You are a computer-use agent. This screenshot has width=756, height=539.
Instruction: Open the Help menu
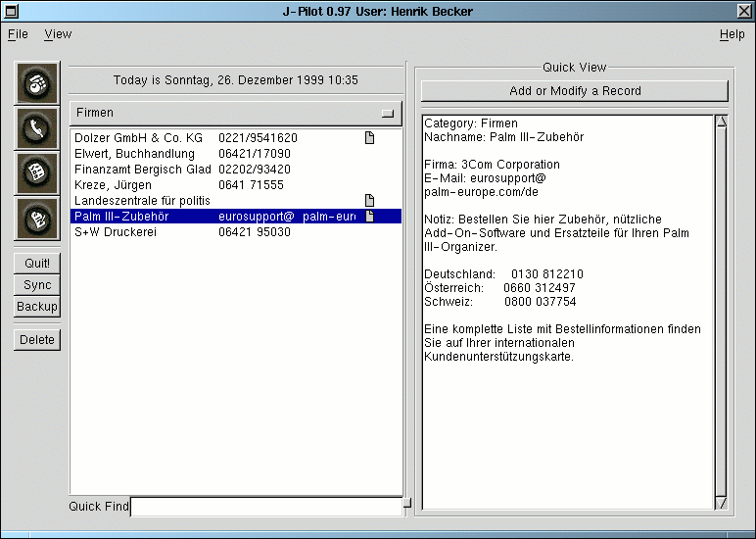click(x=732, y=34)
